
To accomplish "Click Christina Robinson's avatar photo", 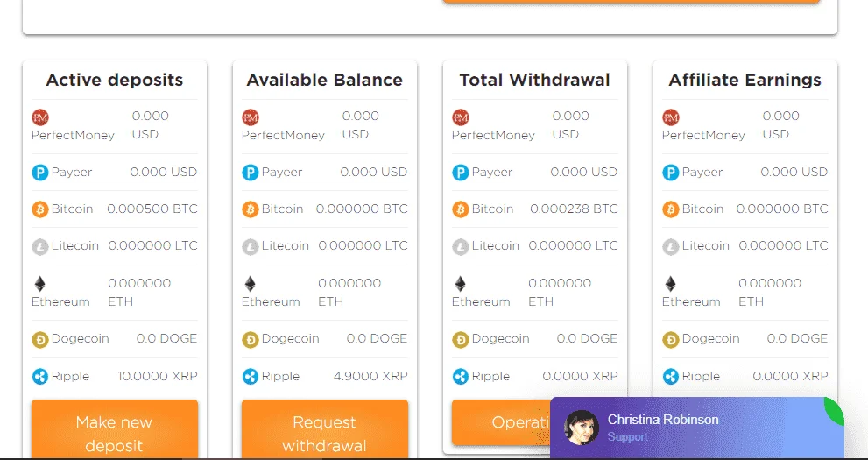I will coord(582,428).
